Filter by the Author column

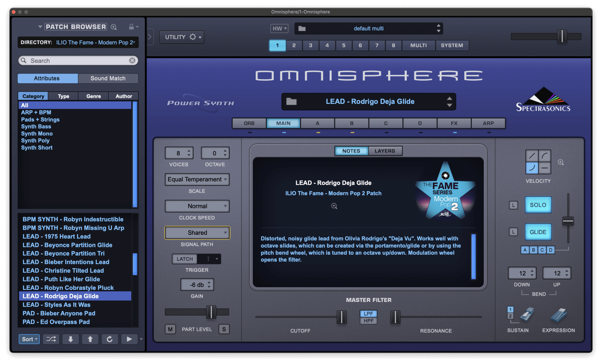(x=124, y=96)
